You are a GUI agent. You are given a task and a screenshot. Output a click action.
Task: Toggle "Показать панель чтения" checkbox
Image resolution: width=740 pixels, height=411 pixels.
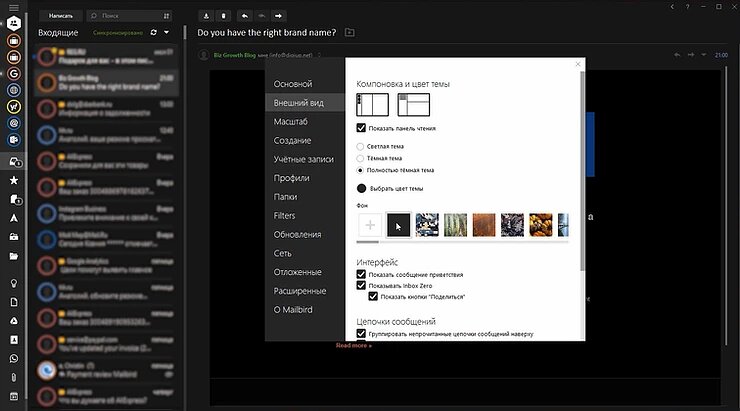point(361,128)
